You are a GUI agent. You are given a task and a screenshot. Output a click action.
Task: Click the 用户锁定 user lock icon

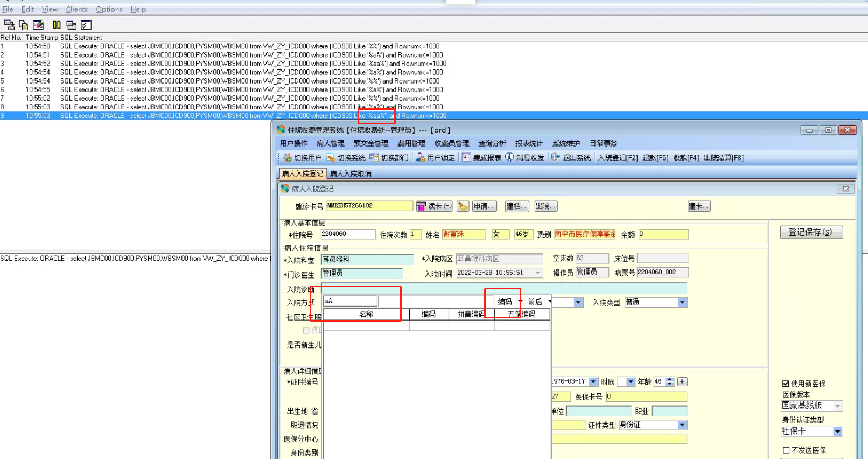click(421, 157)
